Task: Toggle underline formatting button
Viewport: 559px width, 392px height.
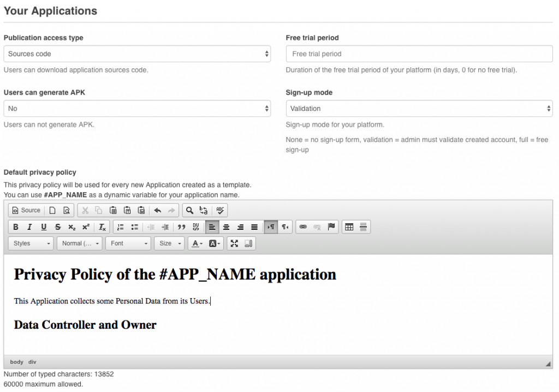Action: (x=44, y=227)
